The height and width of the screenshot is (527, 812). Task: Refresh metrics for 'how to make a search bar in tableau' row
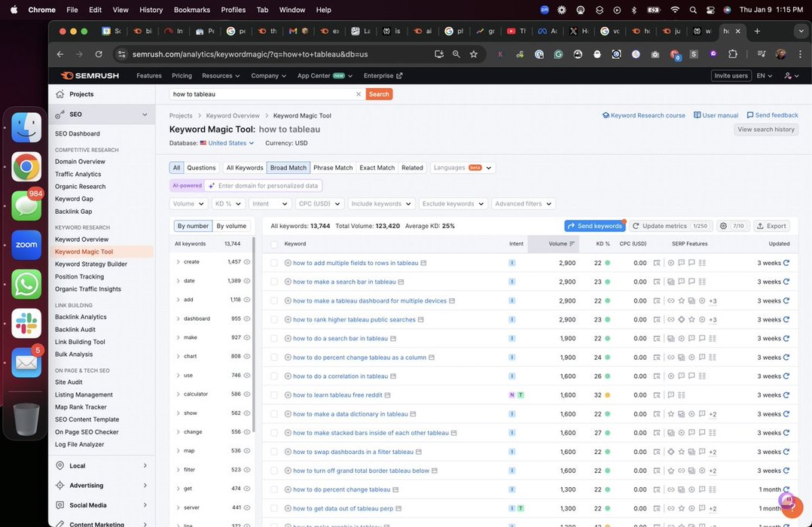click(786, 282)
